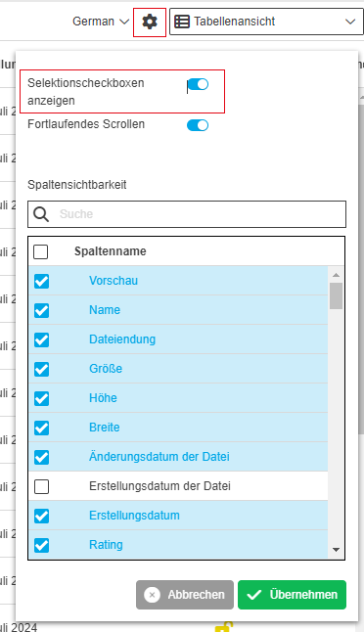Image resolution: width=364 pixels, height=632 pixels.
Task: Uncheck the Name column checkbox
Action: click(41, 310)
